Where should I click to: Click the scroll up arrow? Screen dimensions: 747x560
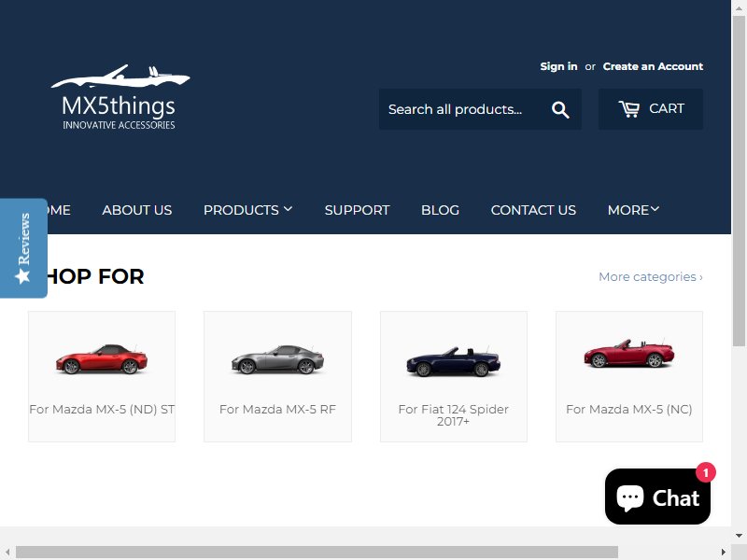point(739,7)
